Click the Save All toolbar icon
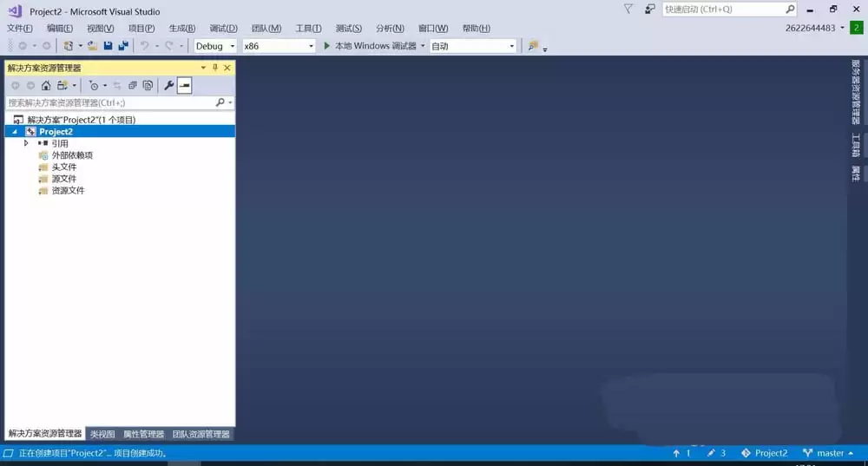 [x=123, y=46]
